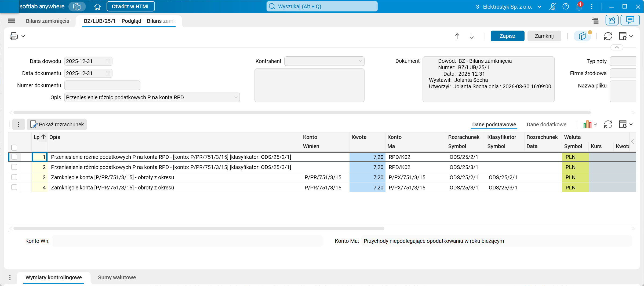
Task: Open the notifications bell
Action: coord(579,6)
